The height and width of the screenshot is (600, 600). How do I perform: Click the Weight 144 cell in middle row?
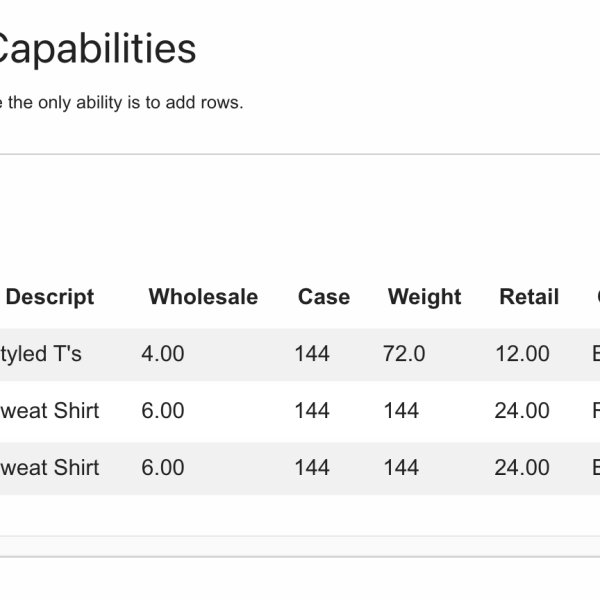point(401,410)
